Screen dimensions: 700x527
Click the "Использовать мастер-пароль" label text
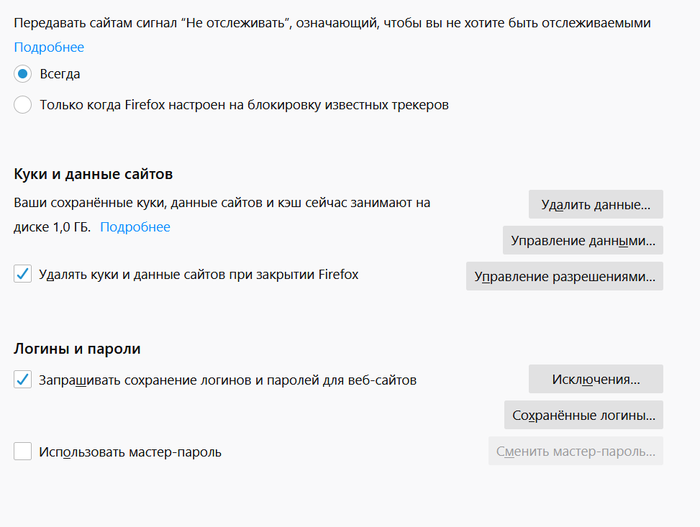coord(130,452)
